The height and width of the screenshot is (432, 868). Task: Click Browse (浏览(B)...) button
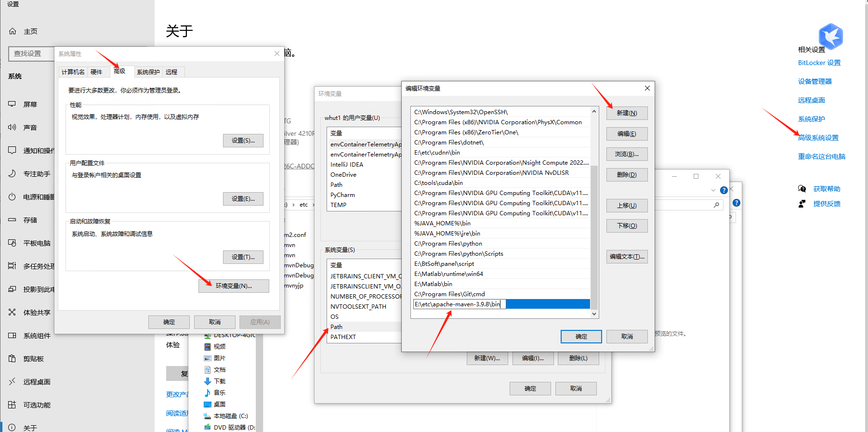627,154
